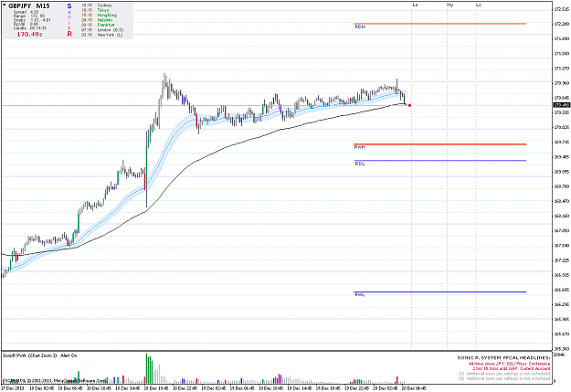
Task: Click the red dot at current price
Action: [x=409, y=105]
